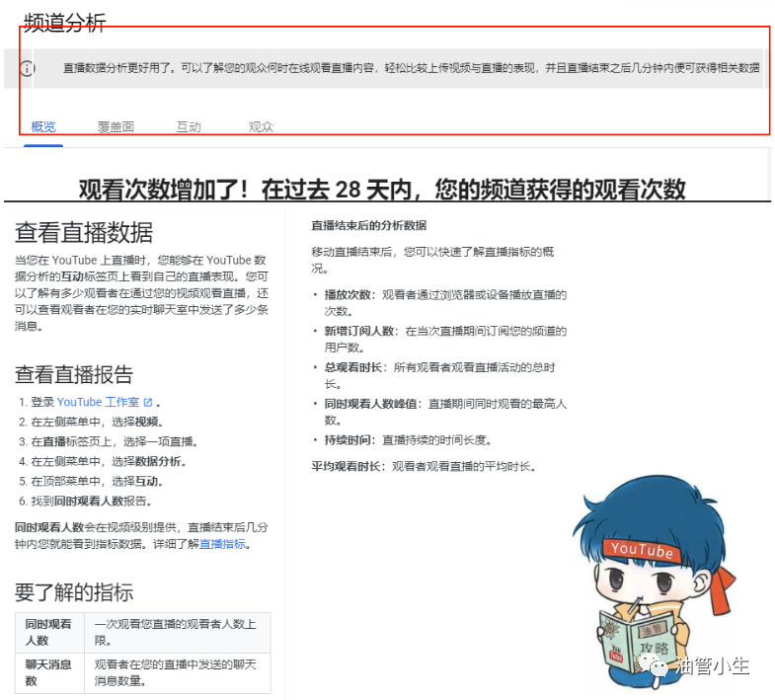Open the YouTube 工作室 link

pyautogui.click(x=99, y=402)
